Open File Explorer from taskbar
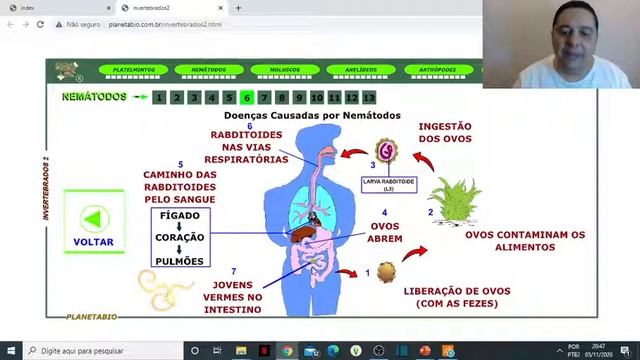The width and height of the screenshot is (640, 360). (x=241, y=351)
